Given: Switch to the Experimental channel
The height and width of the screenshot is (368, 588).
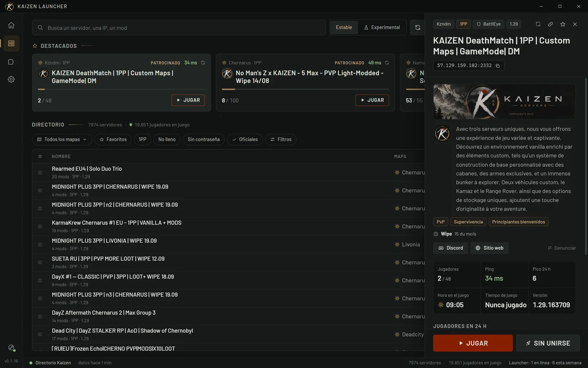Looking at the screenshot, I should pyautogui.click(x=382, y=27).
